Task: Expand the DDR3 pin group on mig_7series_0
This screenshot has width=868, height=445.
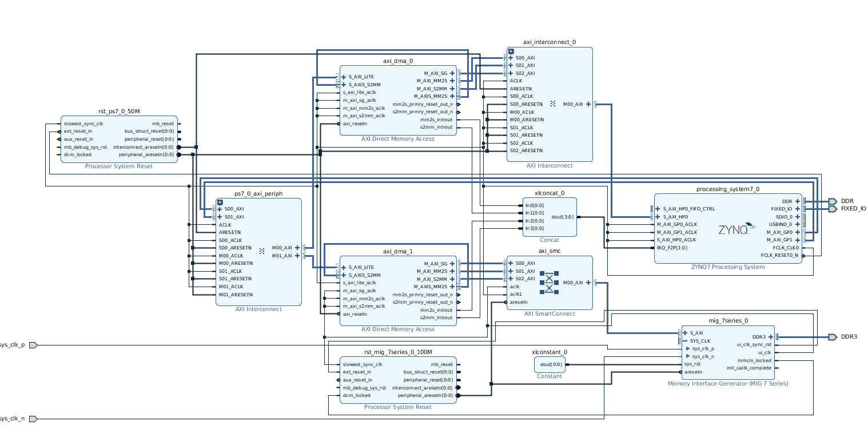Action: (771, 336)
